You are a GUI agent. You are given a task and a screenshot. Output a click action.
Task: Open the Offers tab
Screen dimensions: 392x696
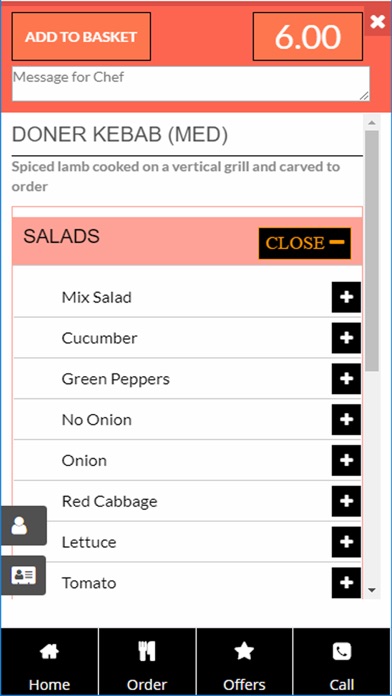[x=244, y=662]
